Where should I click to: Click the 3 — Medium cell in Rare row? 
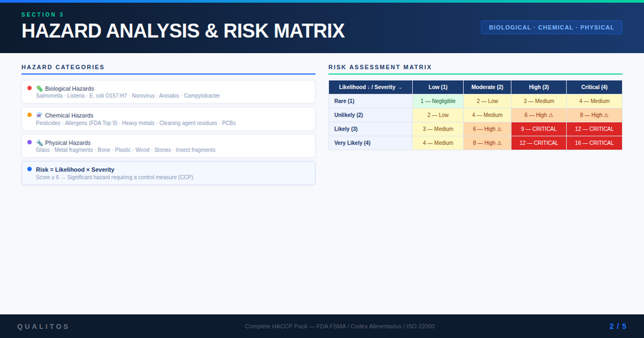[x=539, y=101]
